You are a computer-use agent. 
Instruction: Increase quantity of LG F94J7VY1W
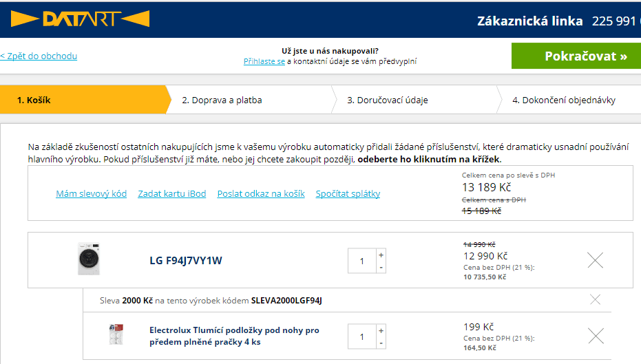381,255
